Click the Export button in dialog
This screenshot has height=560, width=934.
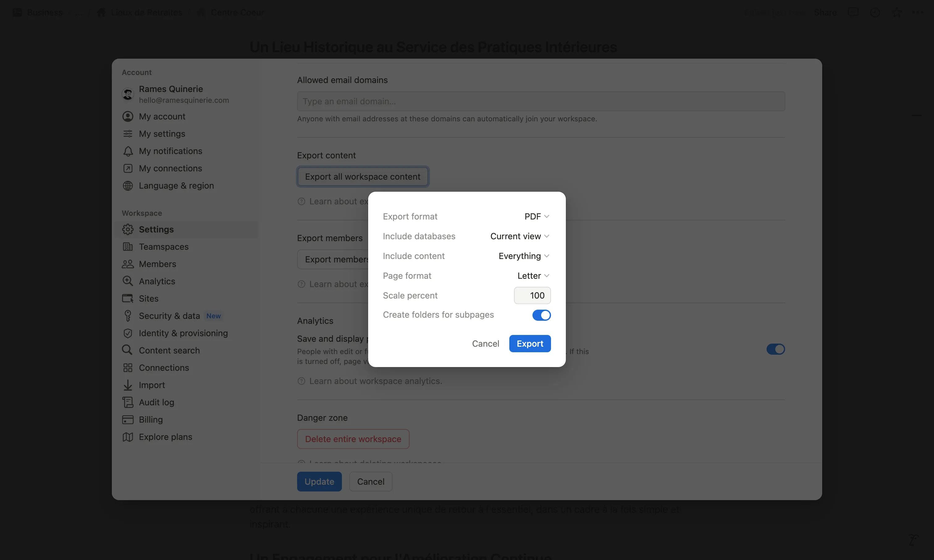tap(530, 344)
